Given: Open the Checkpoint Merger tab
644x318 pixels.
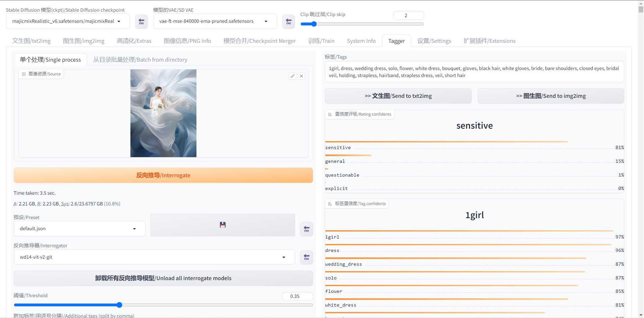Looking at the screenshot, I should click(x=260, y=41).
